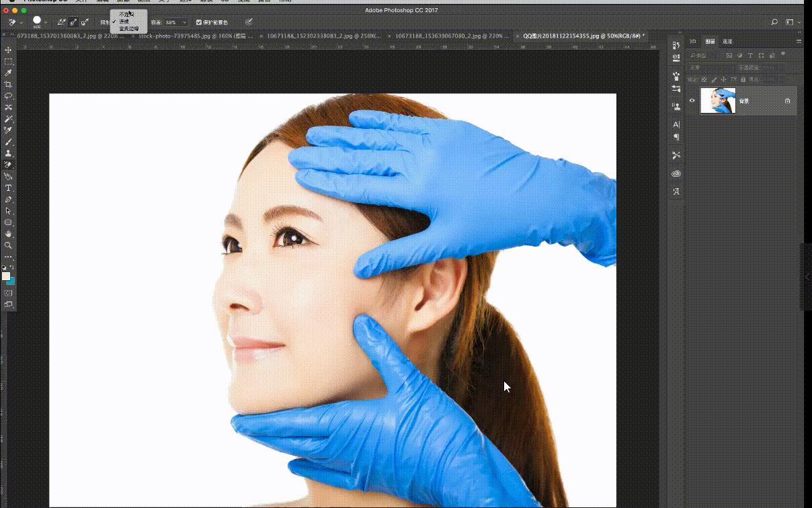Open layer filter kind dropdown
The height and width of the screenshot is (508, 812).
706,56
